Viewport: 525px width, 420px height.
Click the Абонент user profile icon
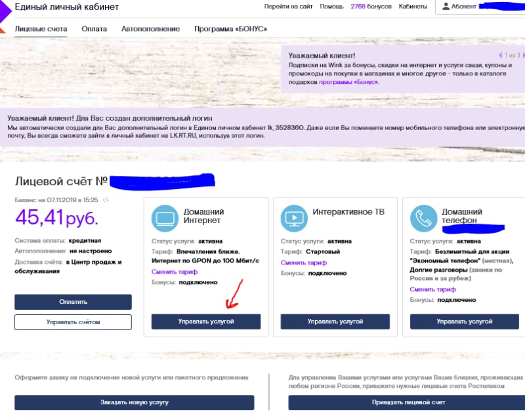446,7
